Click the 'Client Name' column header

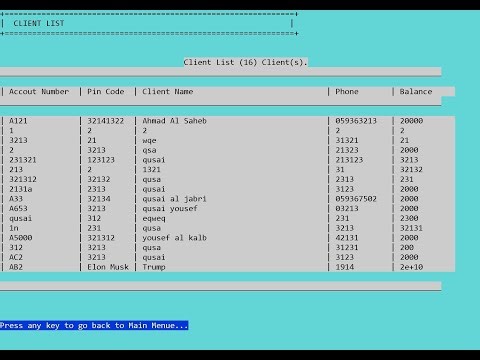tap(168, 92)
